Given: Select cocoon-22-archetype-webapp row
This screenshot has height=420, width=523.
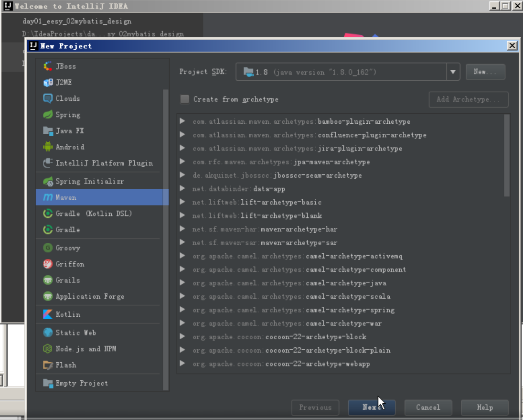Looking at the screenshot, I should click(x=341, y=364).
